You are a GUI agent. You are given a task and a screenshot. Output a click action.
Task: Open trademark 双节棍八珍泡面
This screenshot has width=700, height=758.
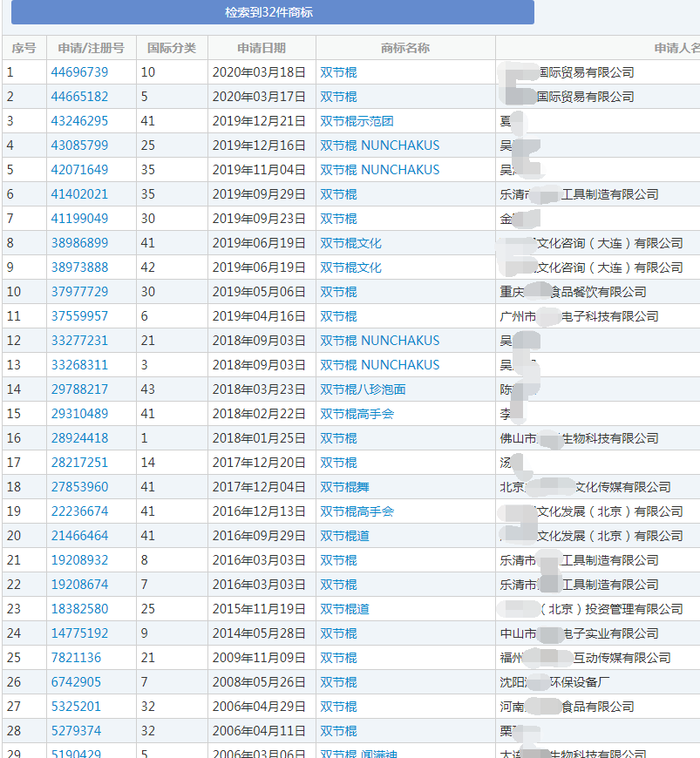tap(363, 389)
